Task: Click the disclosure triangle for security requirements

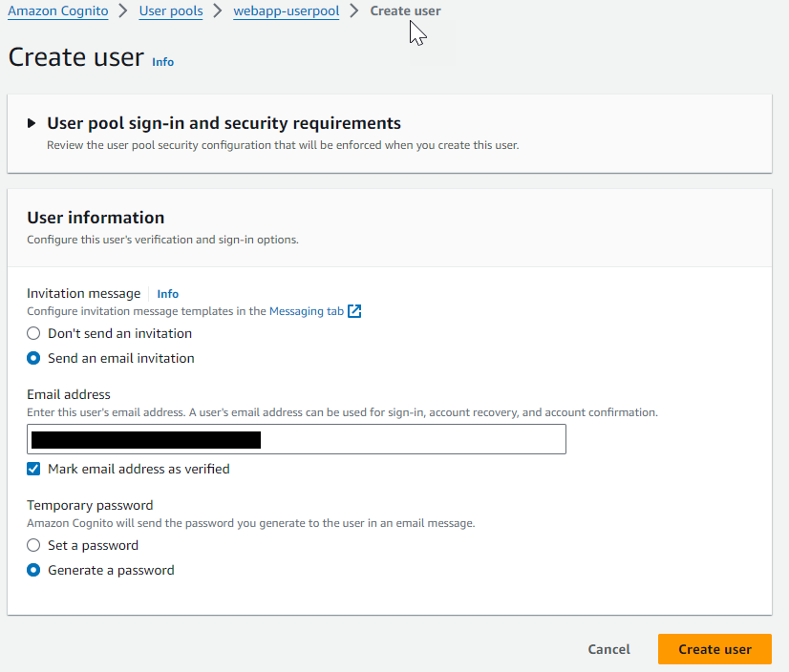Action: [32, 123]
